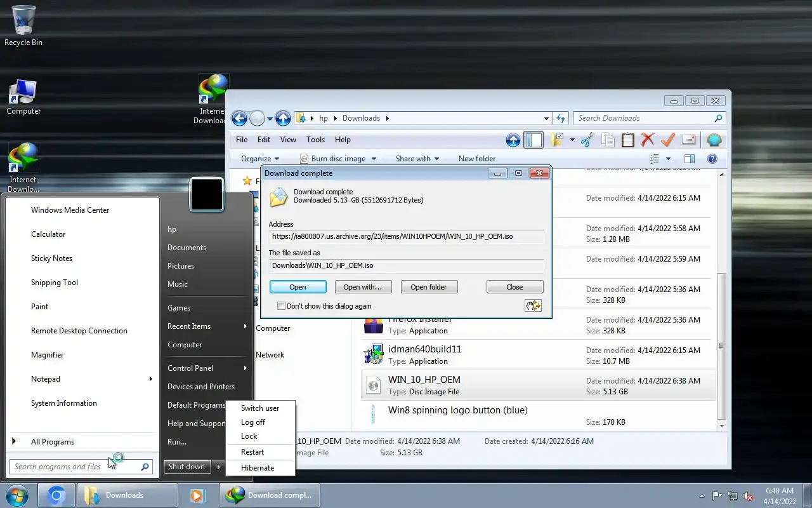The image size is (812, 508).
Task: Show hidden tray icons arrow
Action: [702, 496]
